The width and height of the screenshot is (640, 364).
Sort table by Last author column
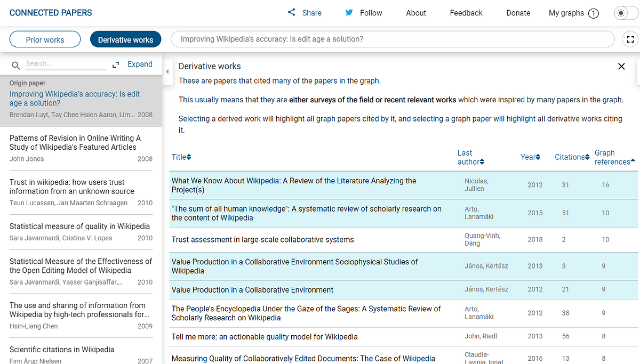pyautogui.click(x=471, y=157)
